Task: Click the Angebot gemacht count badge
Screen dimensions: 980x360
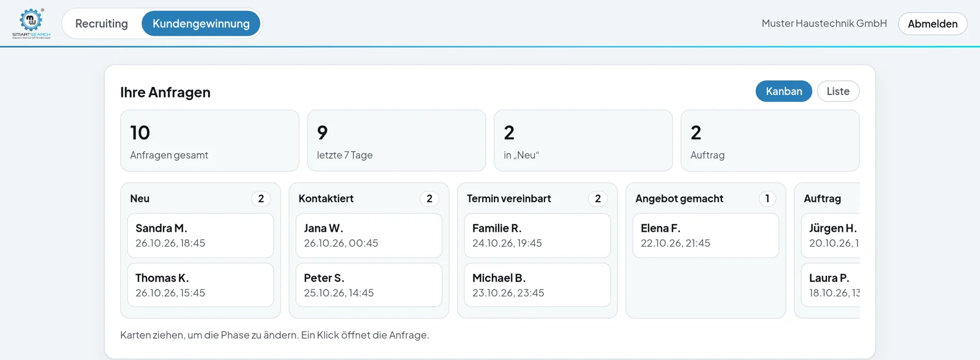Action: pyautogui.click(x=767, y=199)
